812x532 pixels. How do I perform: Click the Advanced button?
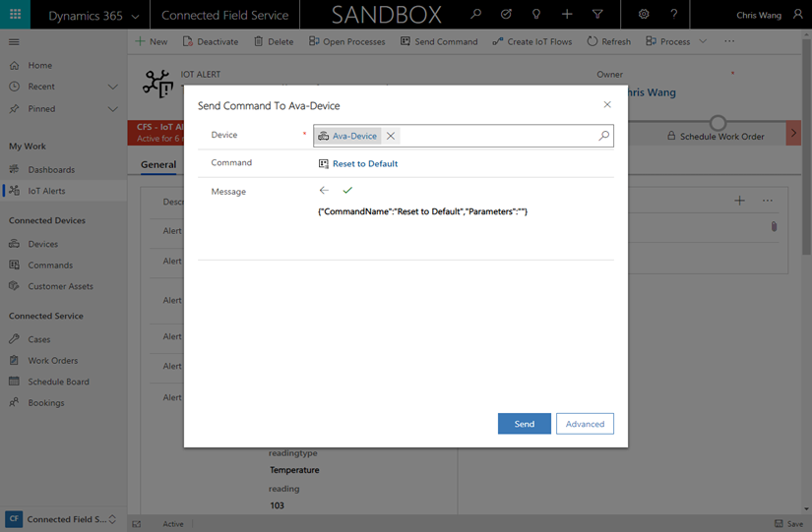(585, 424)
